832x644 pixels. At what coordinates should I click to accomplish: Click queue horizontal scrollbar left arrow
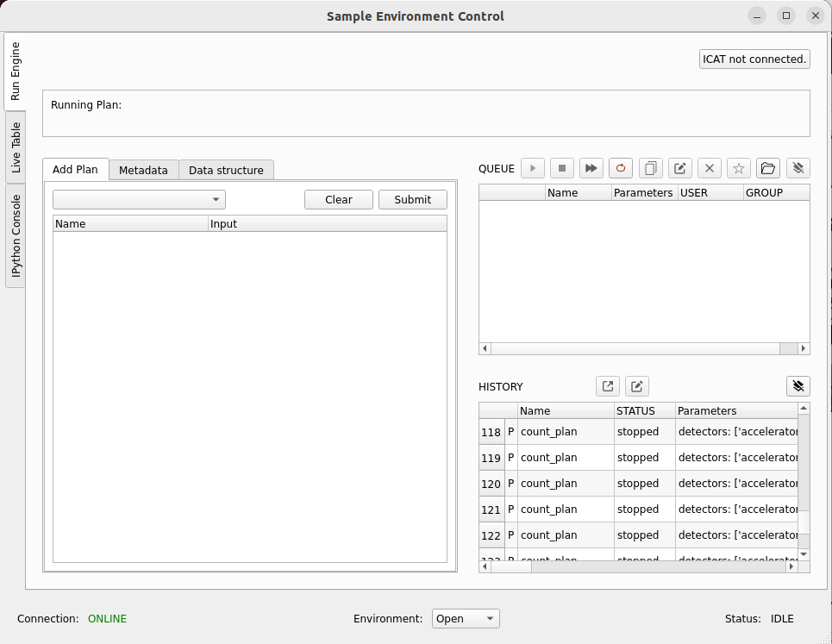point(485,348)
